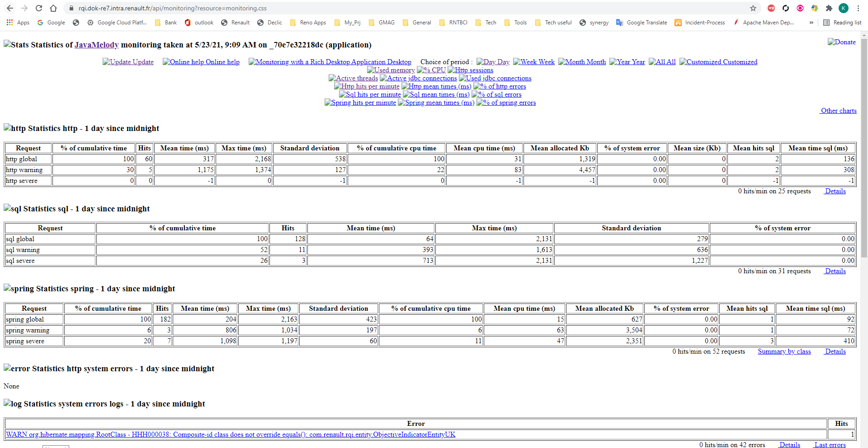
Task: Open spring Summary by class
Action: pos(784,351)
